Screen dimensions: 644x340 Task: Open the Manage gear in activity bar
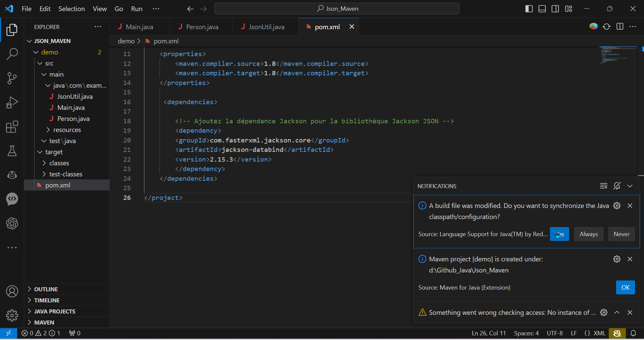[12, 315]
